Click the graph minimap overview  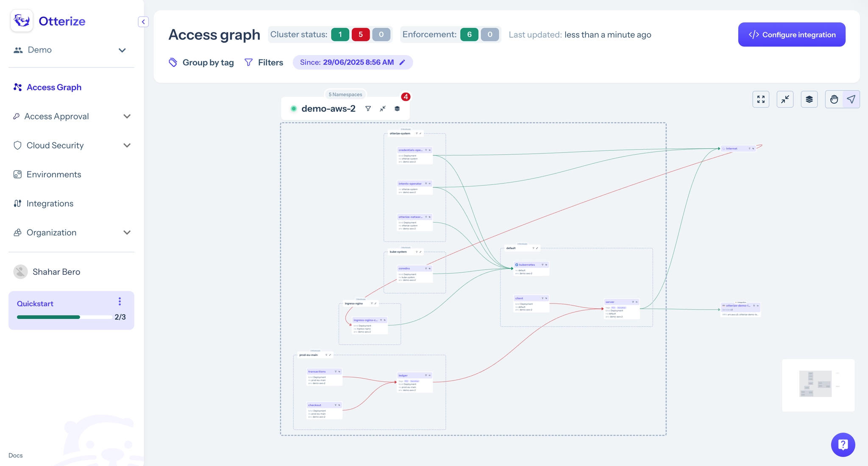(x=818, y=385)
